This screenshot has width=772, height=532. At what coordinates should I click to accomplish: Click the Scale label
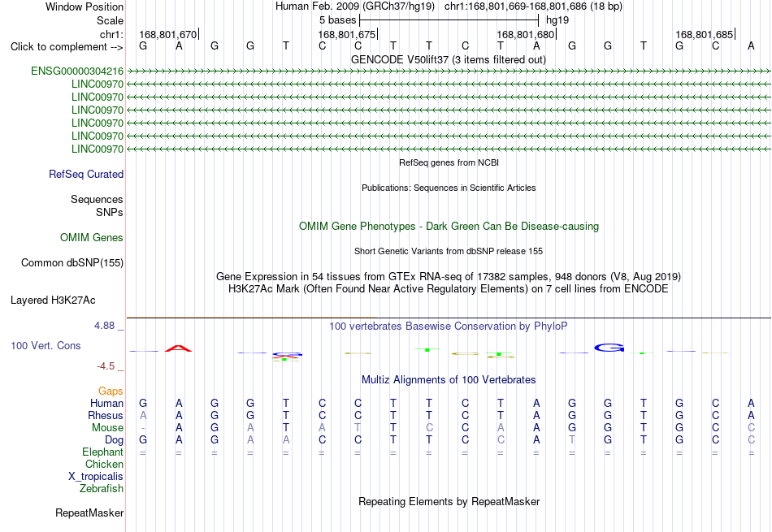point(111,20)
